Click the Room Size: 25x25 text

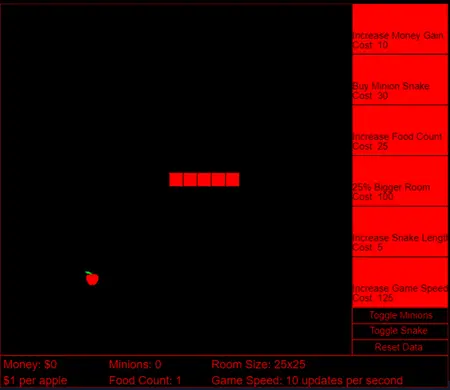[258, 364]
